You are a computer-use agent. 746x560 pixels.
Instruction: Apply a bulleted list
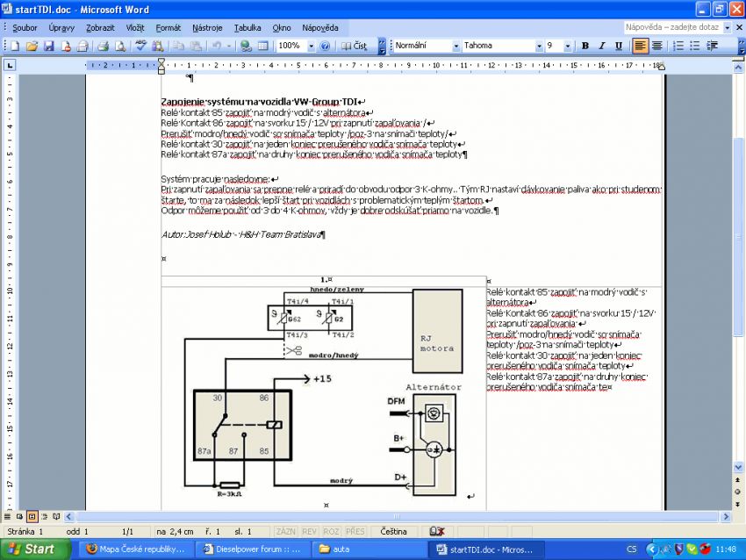(x=694, y=46)
